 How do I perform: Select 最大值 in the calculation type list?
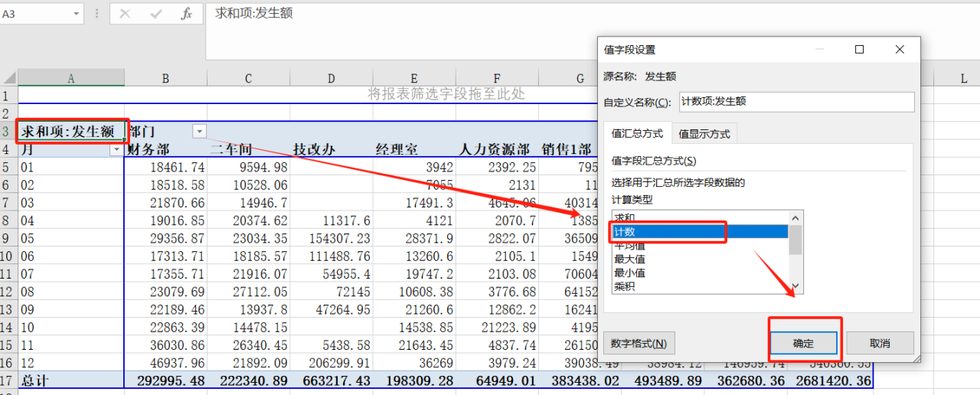(701, 259)
